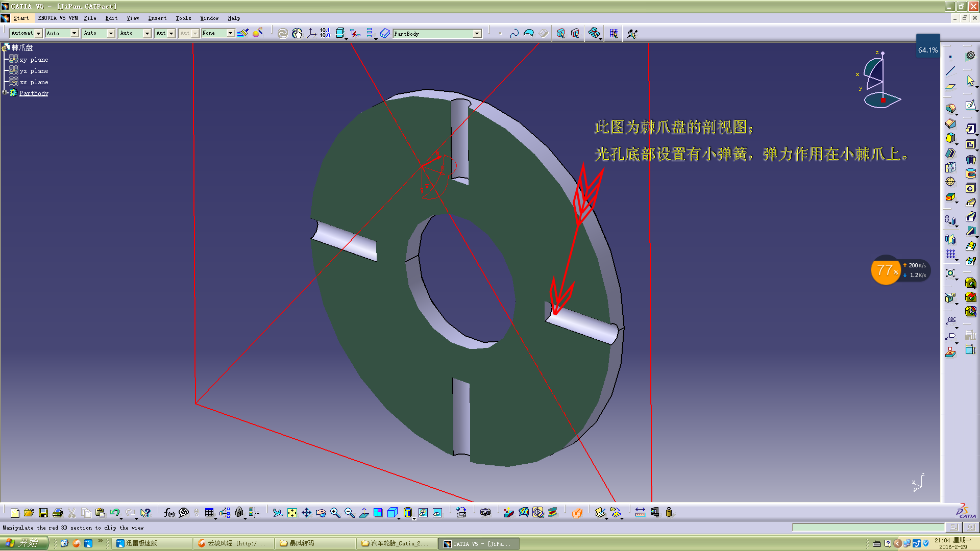The width and height of the screenshot is (980, 551).
Task: Open the ENOVIA V5 VPM menu
Action: [x=58, y=18]
